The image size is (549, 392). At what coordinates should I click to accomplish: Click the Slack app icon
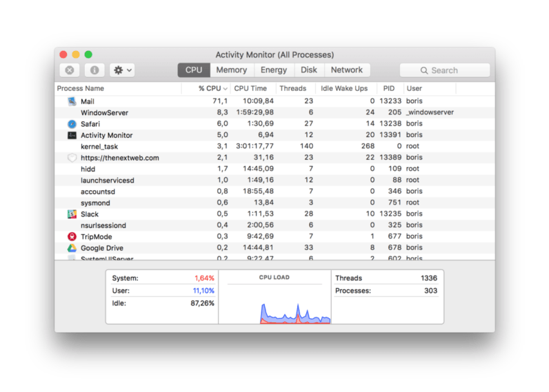coord(72,214)
